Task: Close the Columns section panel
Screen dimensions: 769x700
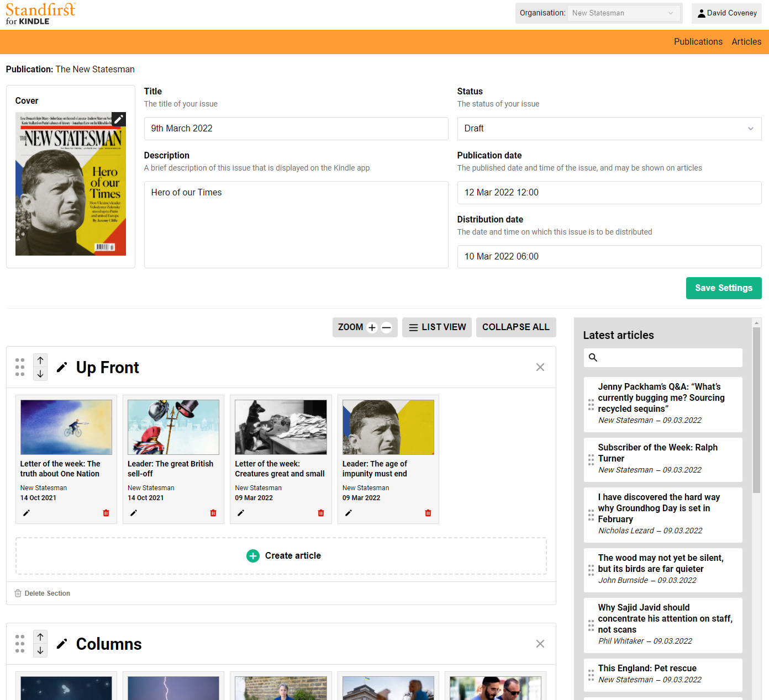Action: click(x=540, y=644)
